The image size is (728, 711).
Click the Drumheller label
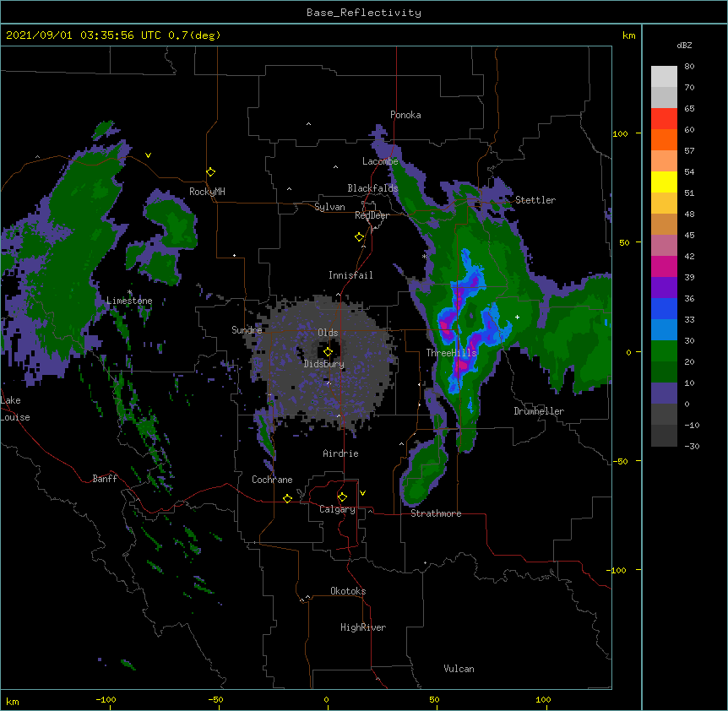tap(539, 411)
